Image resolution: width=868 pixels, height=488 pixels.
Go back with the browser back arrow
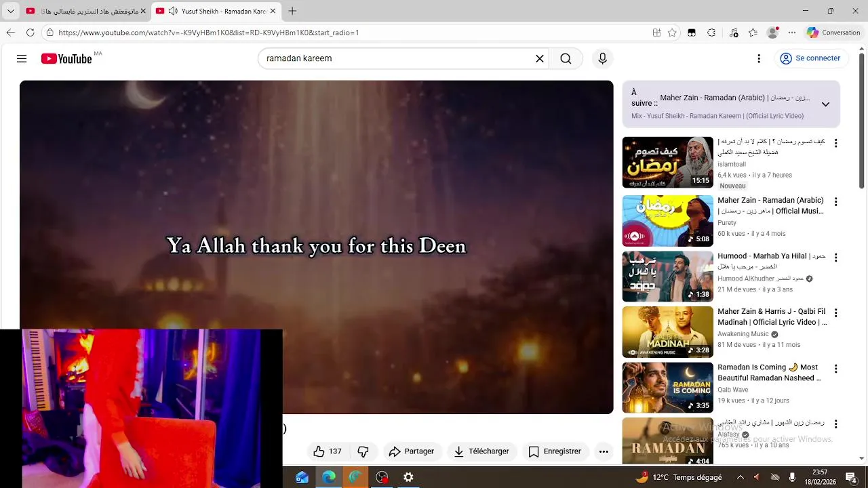click(11, 33)
